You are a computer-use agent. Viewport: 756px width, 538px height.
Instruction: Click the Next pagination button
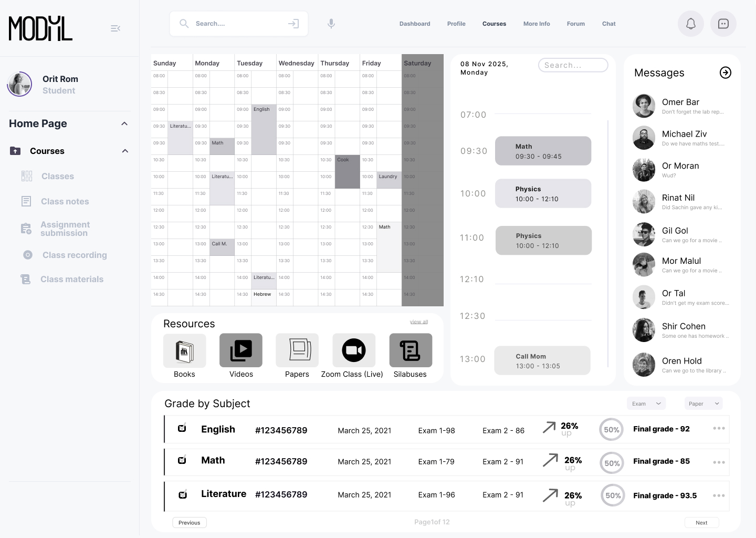click(701, 523)
